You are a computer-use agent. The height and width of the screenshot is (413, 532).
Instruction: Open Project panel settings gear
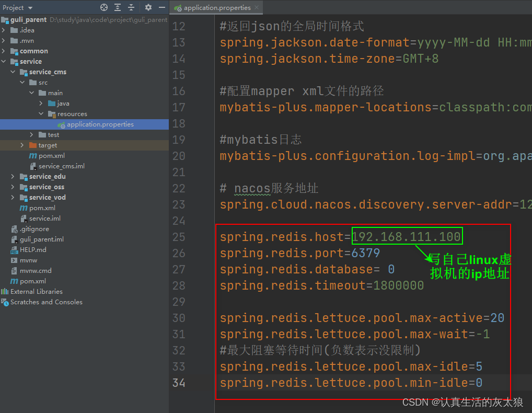coord(148,7)
